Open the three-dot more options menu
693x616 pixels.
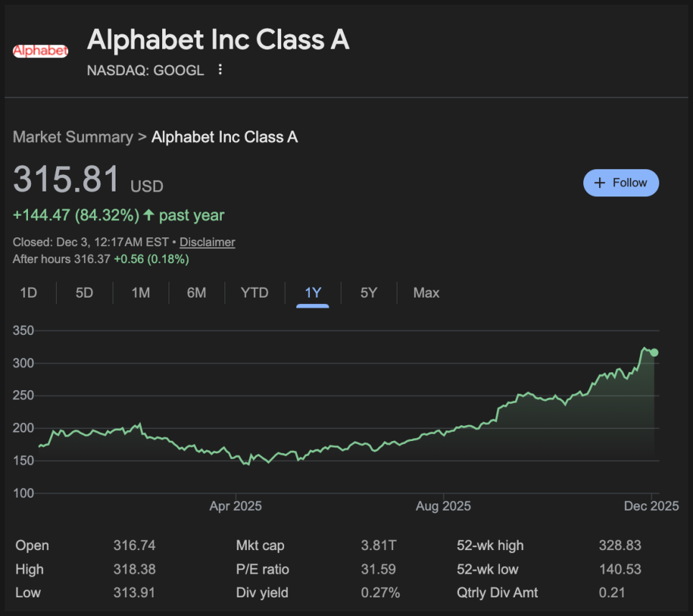pyautogui.click(x=220, y=70)
